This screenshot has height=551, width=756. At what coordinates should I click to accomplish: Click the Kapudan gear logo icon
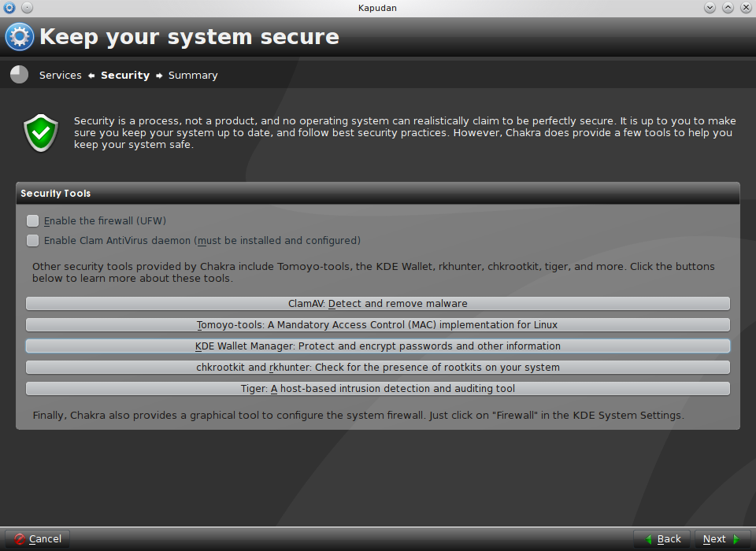20,37
